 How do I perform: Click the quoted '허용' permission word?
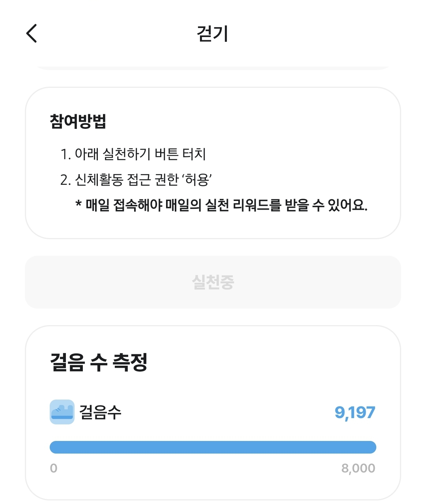click(x=197, y=180)
